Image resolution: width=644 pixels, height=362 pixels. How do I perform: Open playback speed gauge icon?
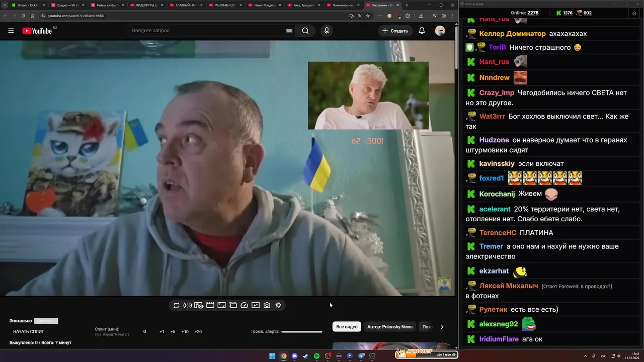coord(245,305)
